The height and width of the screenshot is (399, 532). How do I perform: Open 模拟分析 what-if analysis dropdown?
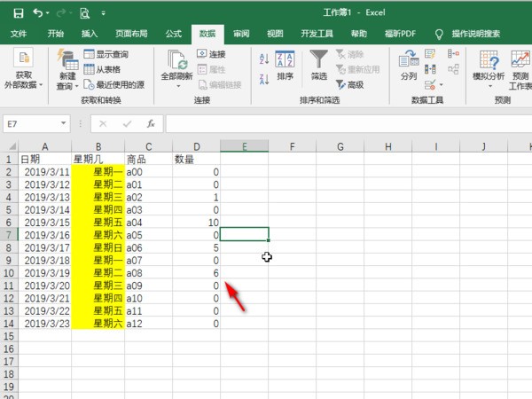[489, 69]
